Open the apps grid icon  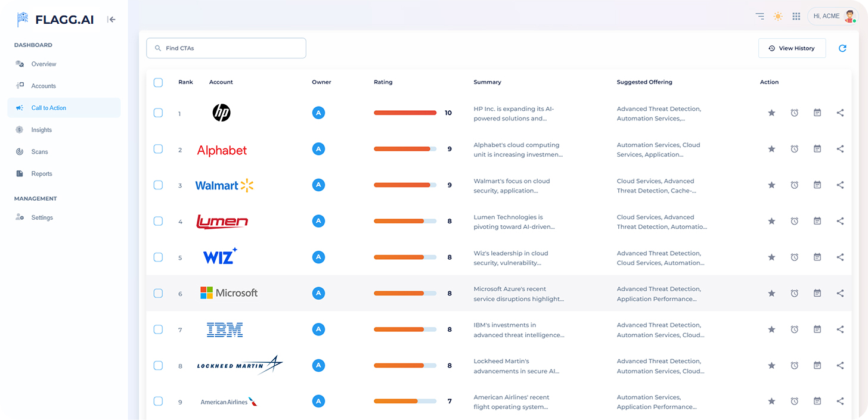pos(796,16)
